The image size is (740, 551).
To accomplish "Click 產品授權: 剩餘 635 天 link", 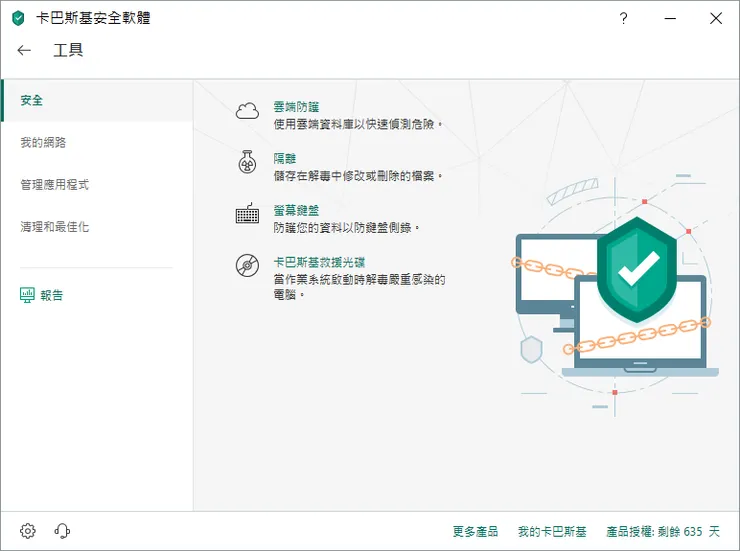I will tap(663, 532).
